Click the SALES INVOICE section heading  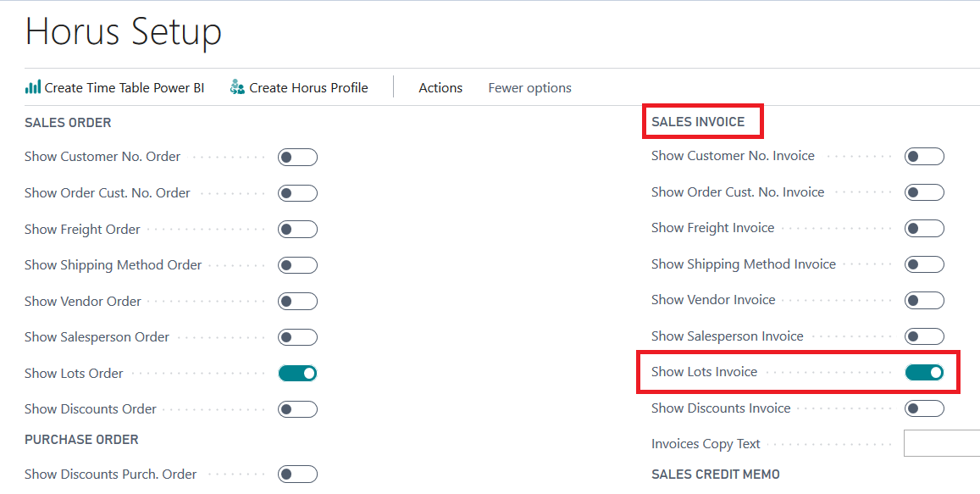coord(698,122)
